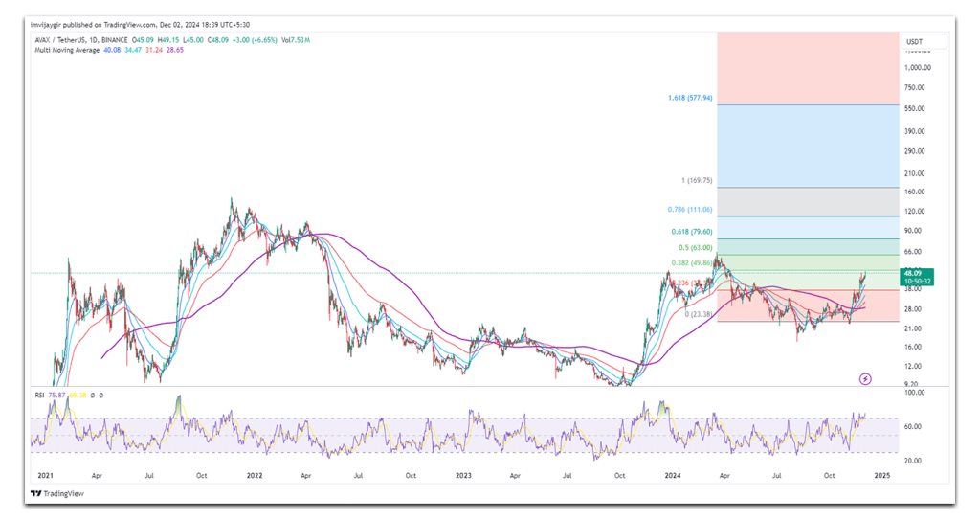Select the 1 (169.75) Fibonacci label
The height and width of the screenshot is (520, 980).
pyautogui.click(x=697, y=181)
